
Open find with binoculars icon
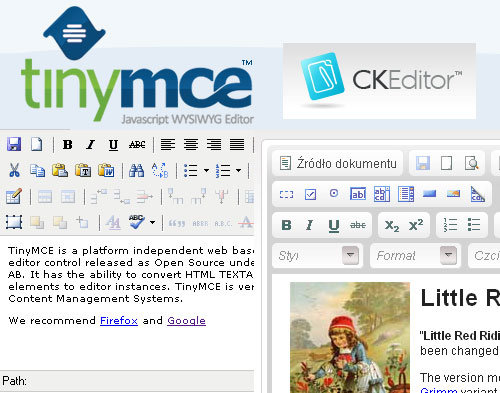136,170
